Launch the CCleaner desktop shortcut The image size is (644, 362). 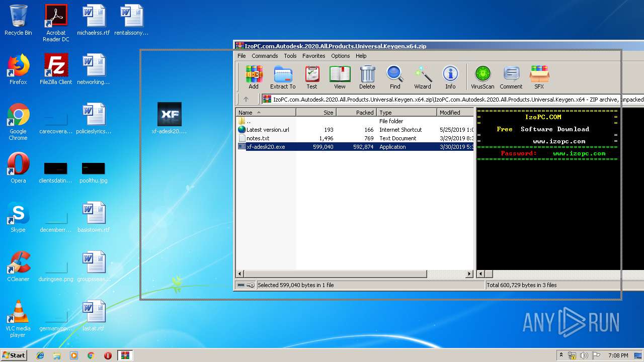click(x=18, y=266)
